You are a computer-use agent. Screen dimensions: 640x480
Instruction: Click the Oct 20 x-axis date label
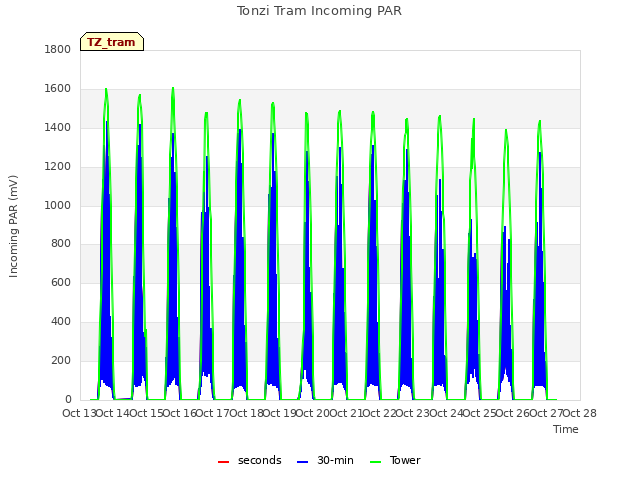312,413
